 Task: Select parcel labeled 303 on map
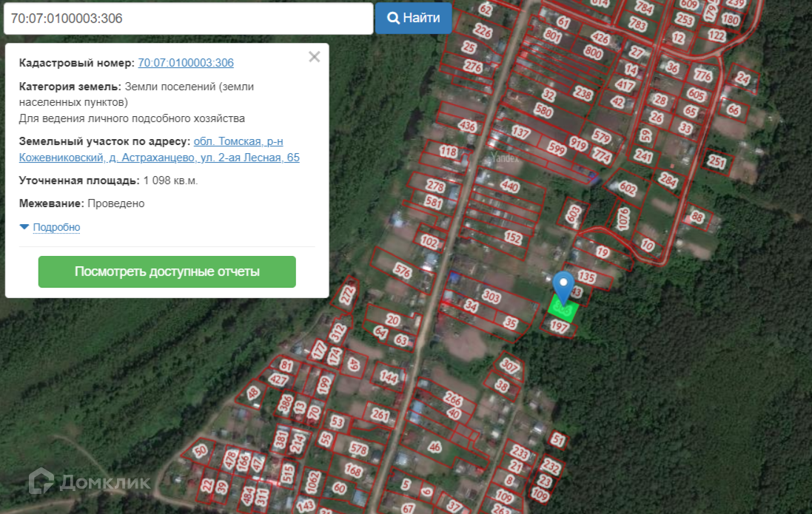click(x=491, y=297)
